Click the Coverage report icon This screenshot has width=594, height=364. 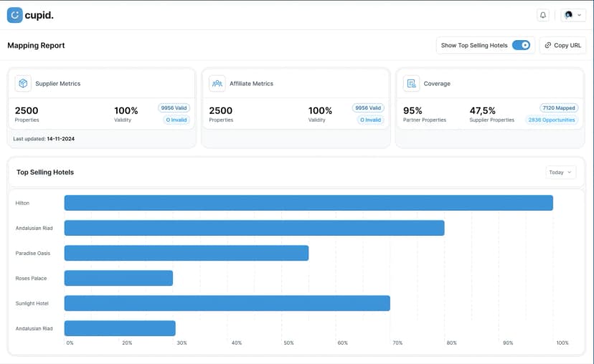click(411, 83)
